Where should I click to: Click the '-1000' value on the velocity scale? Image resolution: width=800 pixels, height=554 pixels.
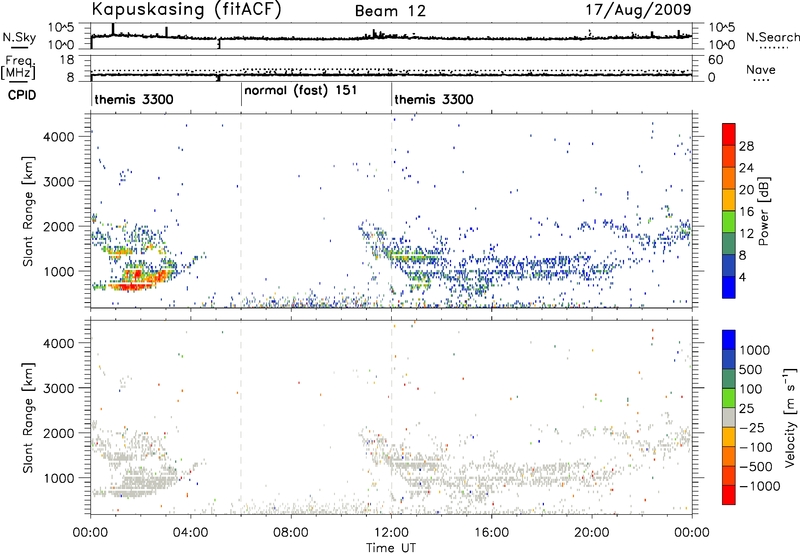[x=760, y=486]
